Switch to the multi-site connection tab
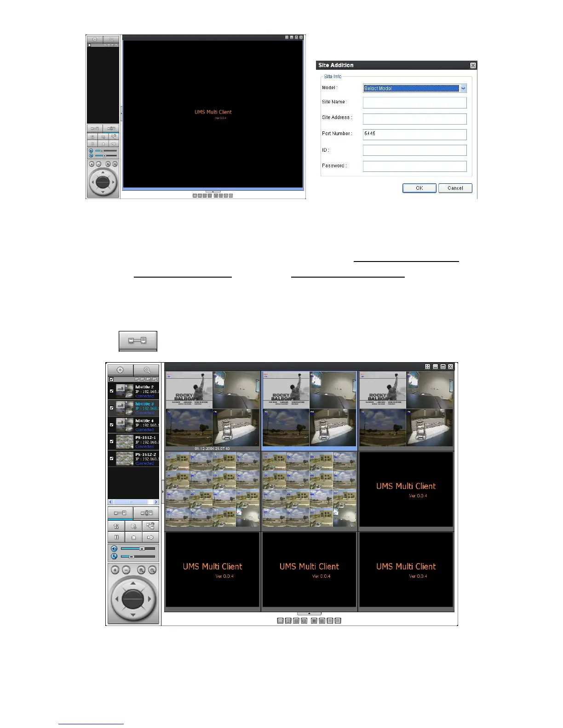The image size is (563, 728). pos(146,513)
